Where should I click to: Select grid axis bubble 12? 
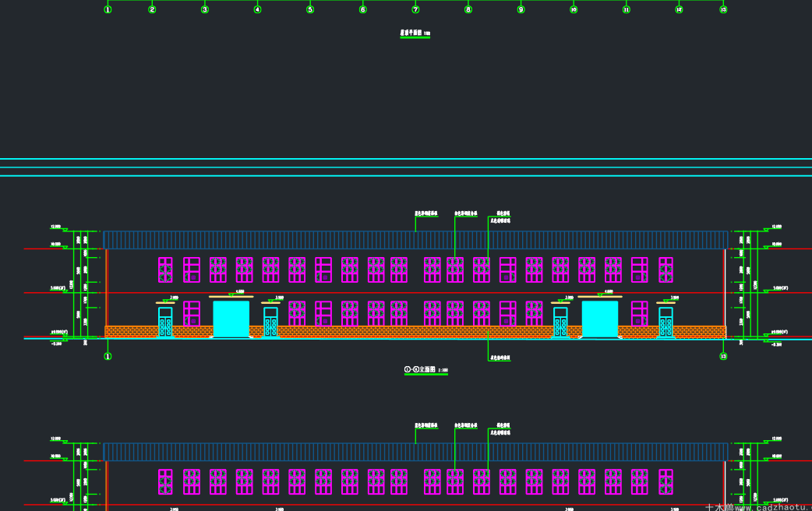tap(679, 9)
